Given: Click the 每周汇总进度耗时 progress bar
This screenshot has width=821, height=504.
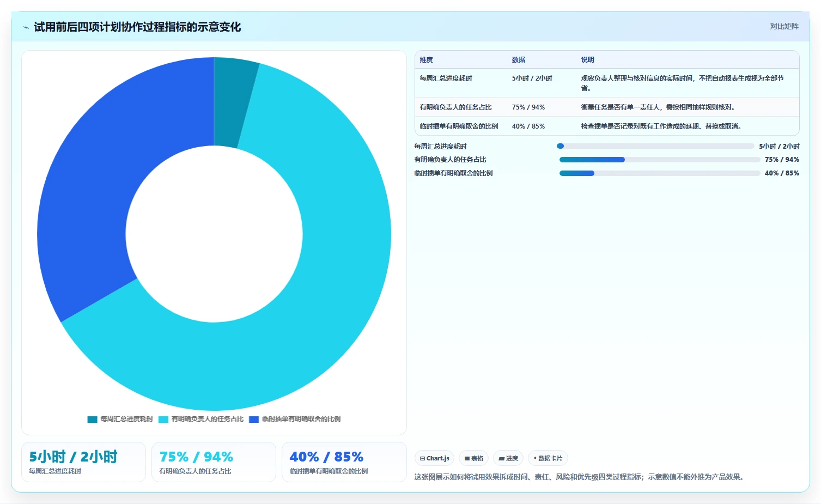Looking at the screenshot, I should click(655, 146).
